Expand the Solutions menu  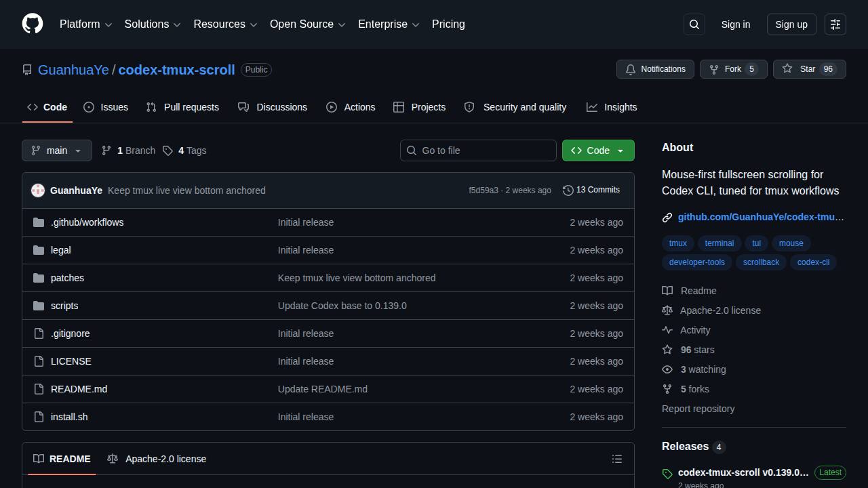153,24
